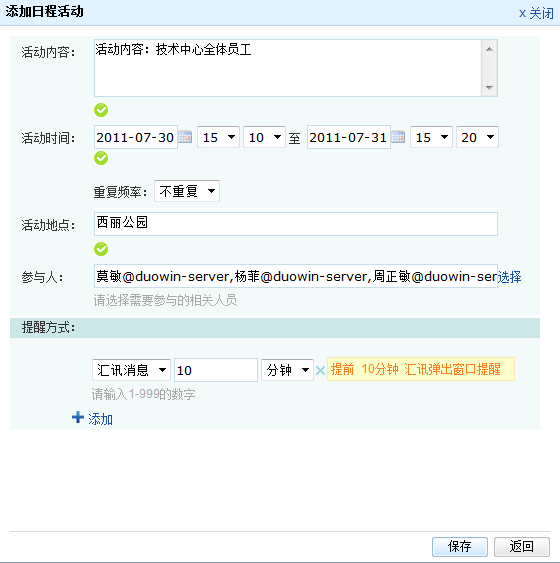This screenshot has height=563, width=560.
Task: Open the 重复频率 dropdown set to 不重复
Action: [x=187, y=191]
